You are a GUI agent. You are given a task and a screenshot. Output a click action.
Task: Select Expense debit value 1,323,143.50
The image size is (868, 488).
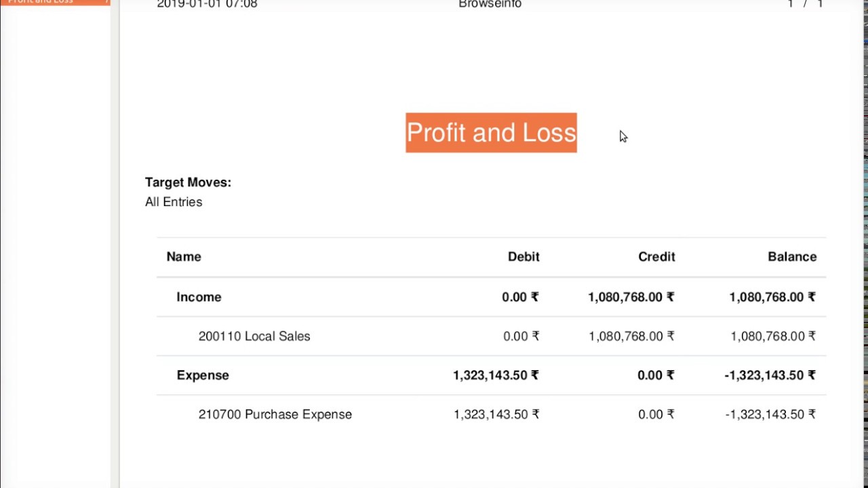click(496, 375)
